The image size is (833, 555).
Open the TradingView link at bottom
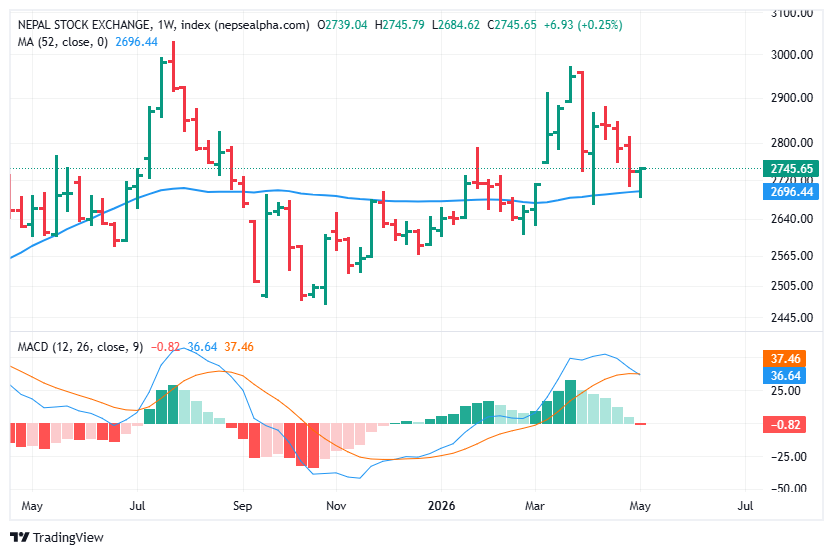coord(57,537)
